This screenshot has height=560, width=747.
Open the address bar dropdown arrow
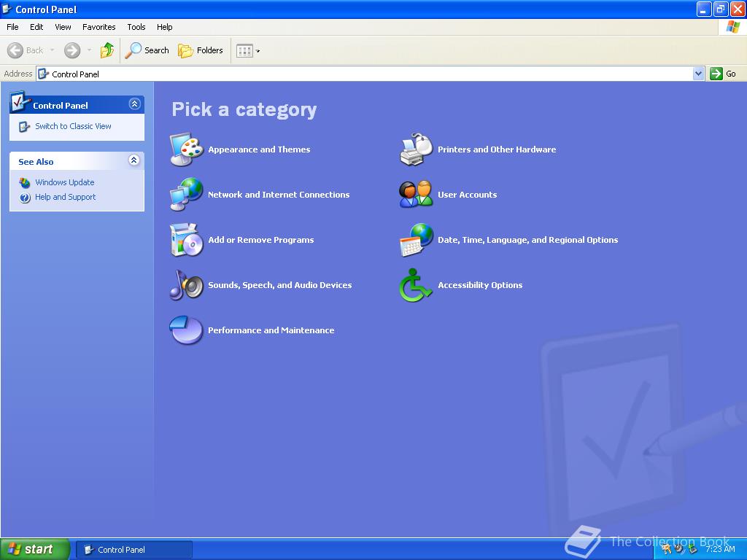697,74
